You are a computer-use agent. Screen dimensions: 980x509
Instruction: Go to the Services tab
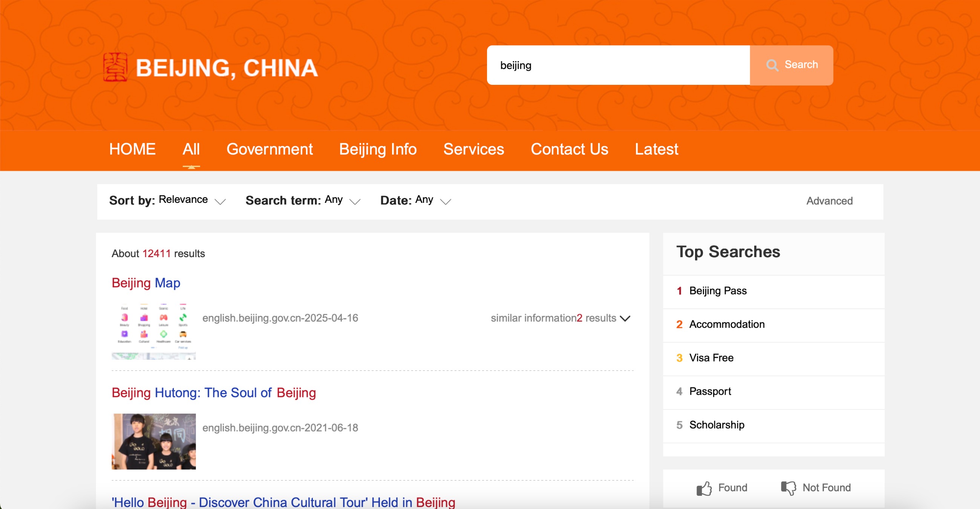(x=474, y=149)
